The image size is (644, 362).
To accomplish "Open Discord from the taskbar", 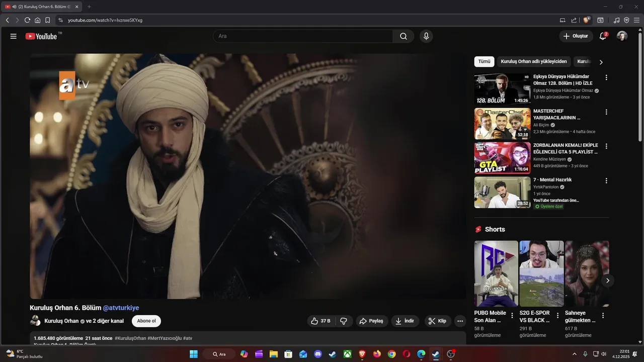I will click(x=317, y=354).
